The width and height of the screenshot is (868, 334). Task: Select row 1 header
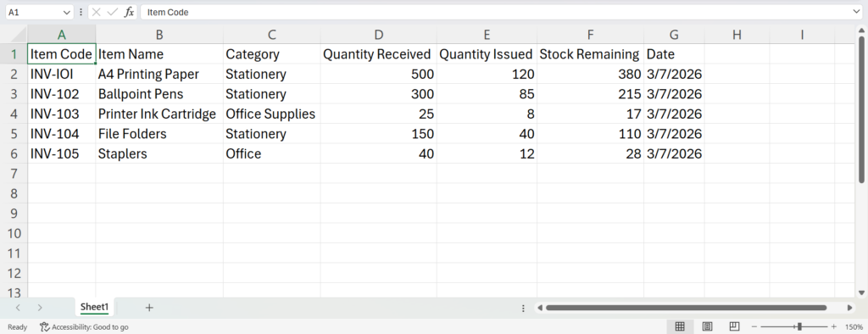14,54
